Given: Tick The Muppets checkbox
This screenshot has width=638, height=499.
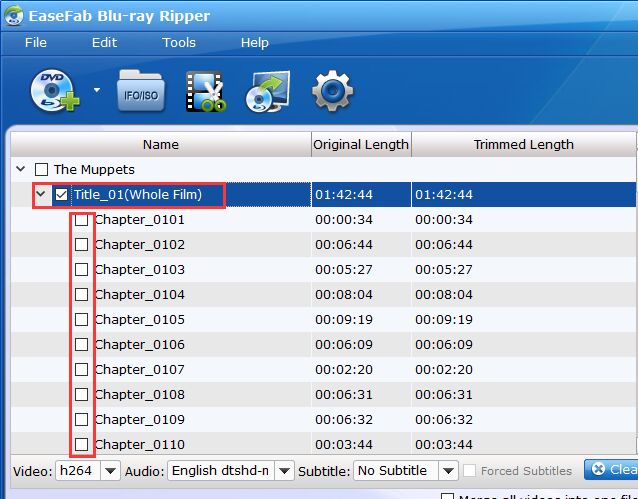Looking at the screenshot, I should [42, 169].
